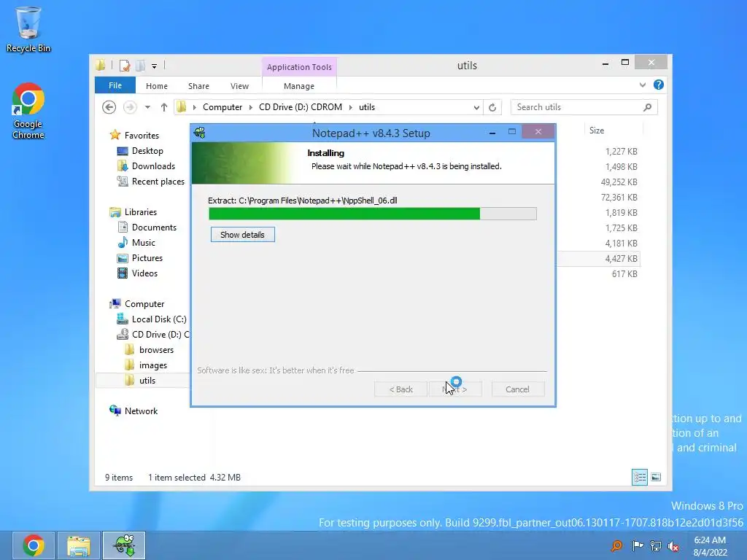Click the search magnifier in Explorer

point(647,107)
